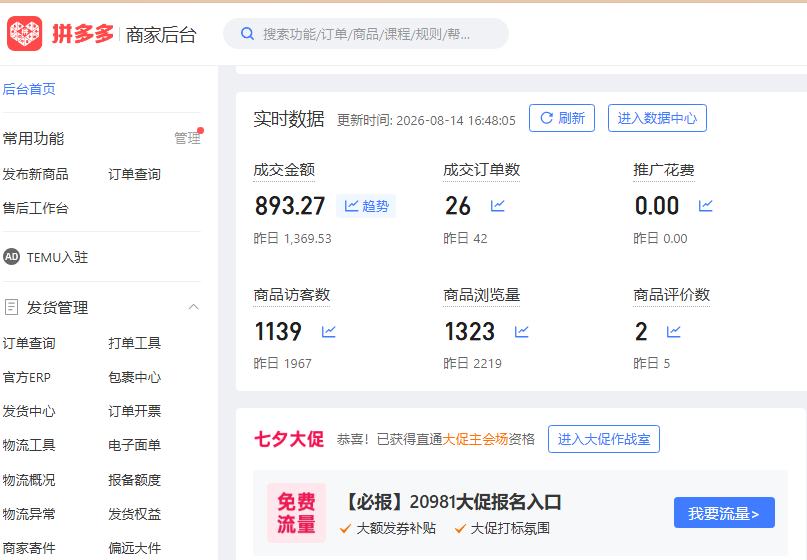
Task: Open 订单查询 under 常用功能
Action: point(134,174)
